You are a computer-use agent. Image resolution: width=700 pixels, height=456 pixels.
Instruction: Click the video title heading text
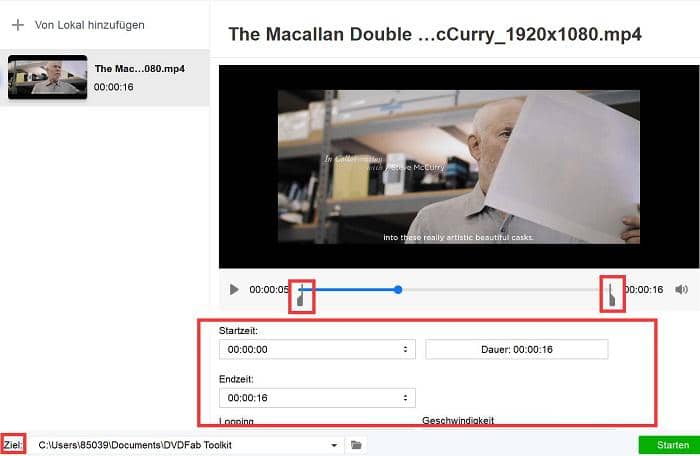click(x=435, y=34)
